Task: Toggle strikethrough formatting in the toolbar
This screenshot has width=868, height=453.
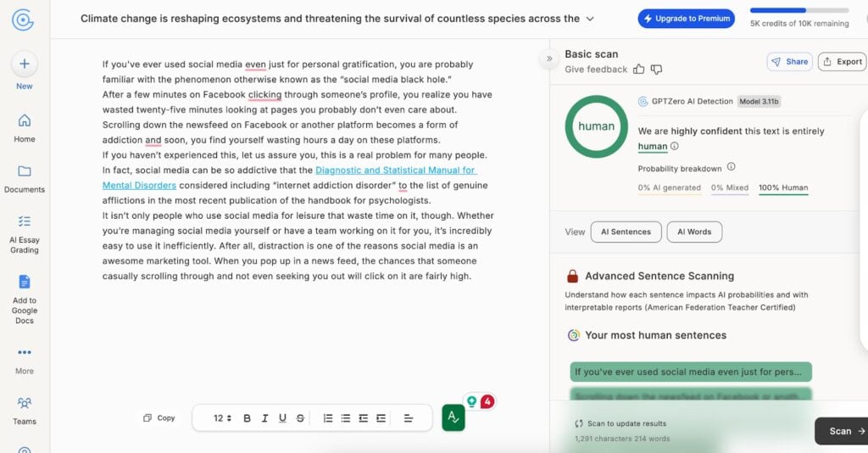Action: 300,418
